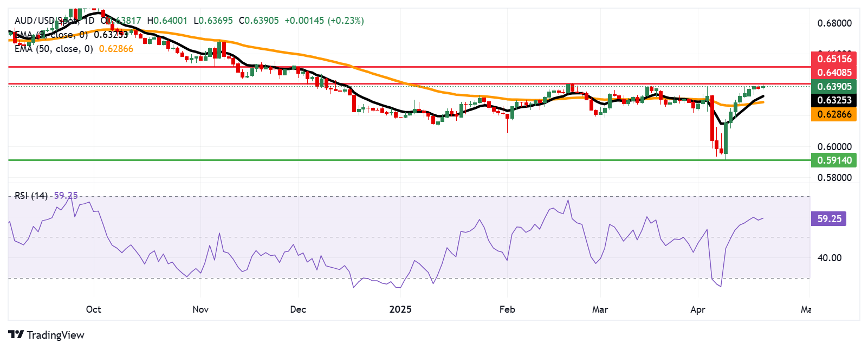Click the Feb label on time axis
868x349 pixels.
coord(507,309)
